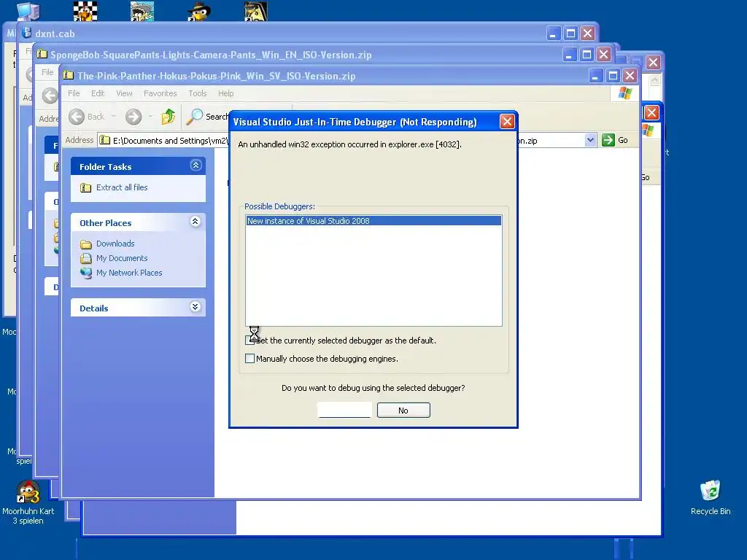Viewport: 747px width, 560px height.
Task: Click the dxnt.cab title bar icon
Action: [x=27, y=33]
